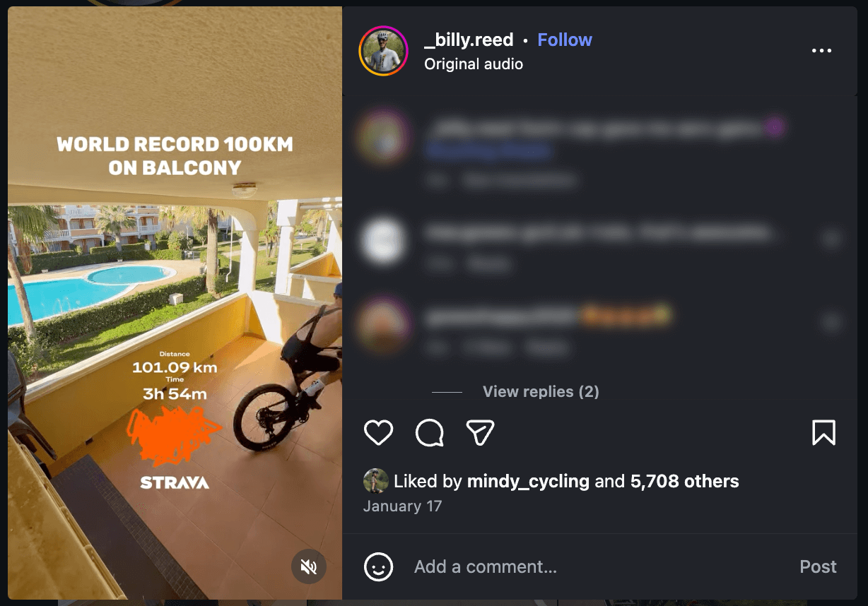This screenshot has width=868, height=606.
Task: Open _billy.reed profile picture story
Action: point(383,51)
